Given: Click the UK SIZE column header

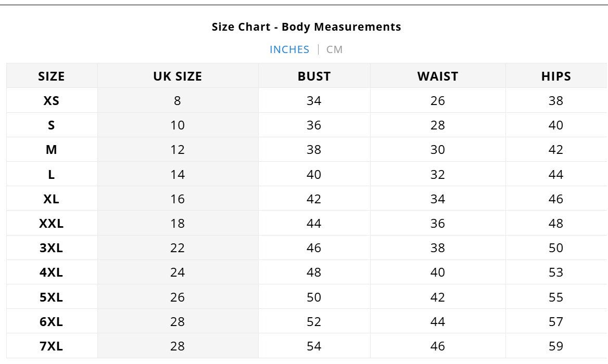Looking at the screenshot, I should click(x=178, y=76).
